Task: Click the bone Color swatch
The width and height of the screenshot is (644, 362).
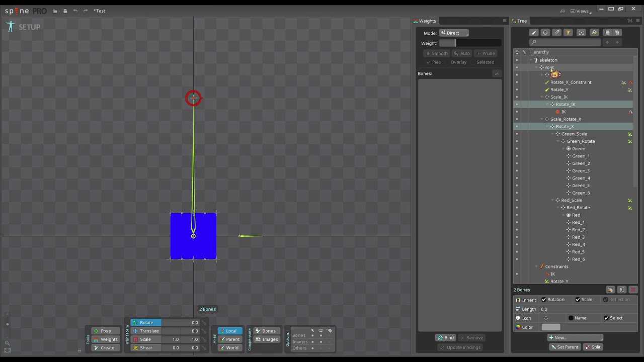Action: tap(551, 327)
